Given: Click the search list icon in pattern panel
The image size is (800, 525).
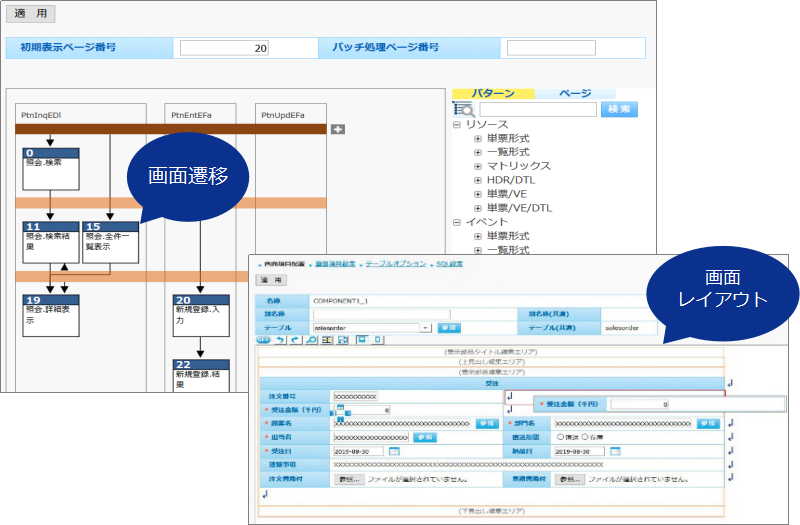Looking at the screenshot, I should coord(464,110).
